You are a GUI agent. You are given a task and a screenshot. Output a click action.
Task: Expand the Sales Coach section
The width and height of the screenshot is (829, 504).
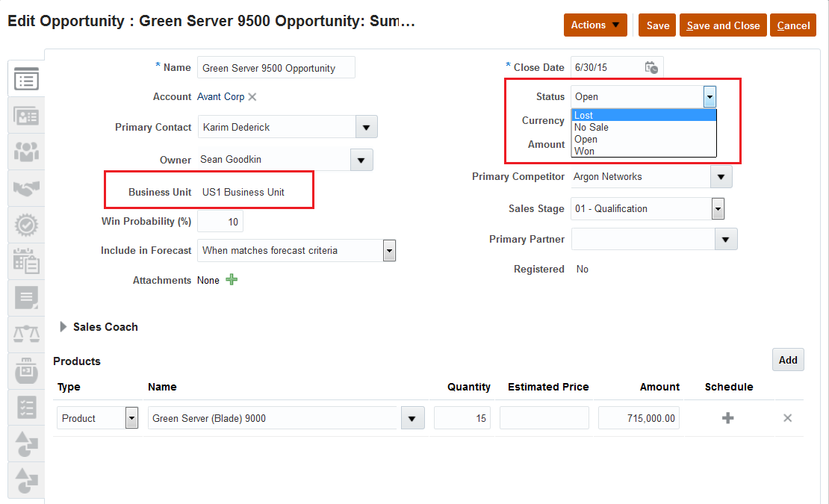coord(63,326)
